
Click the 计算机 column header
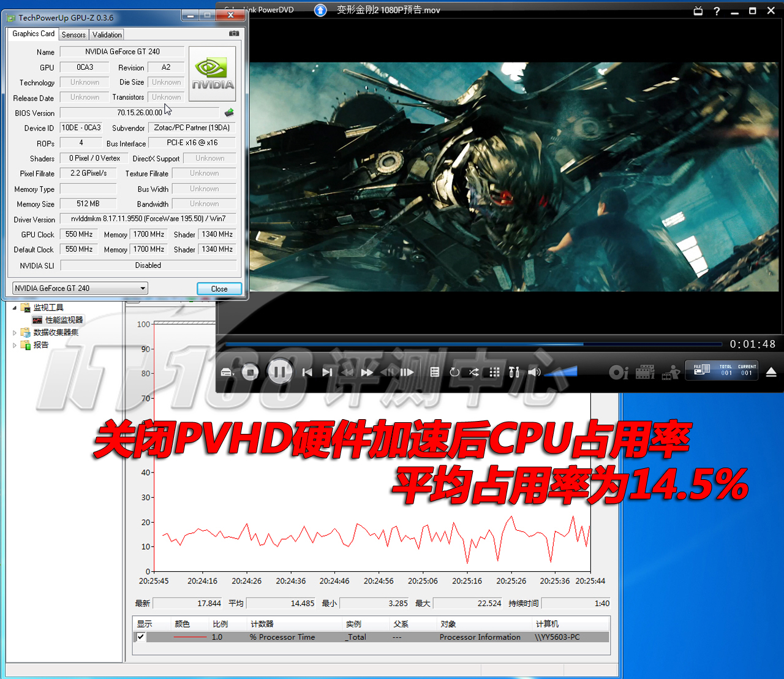point(571,624)
